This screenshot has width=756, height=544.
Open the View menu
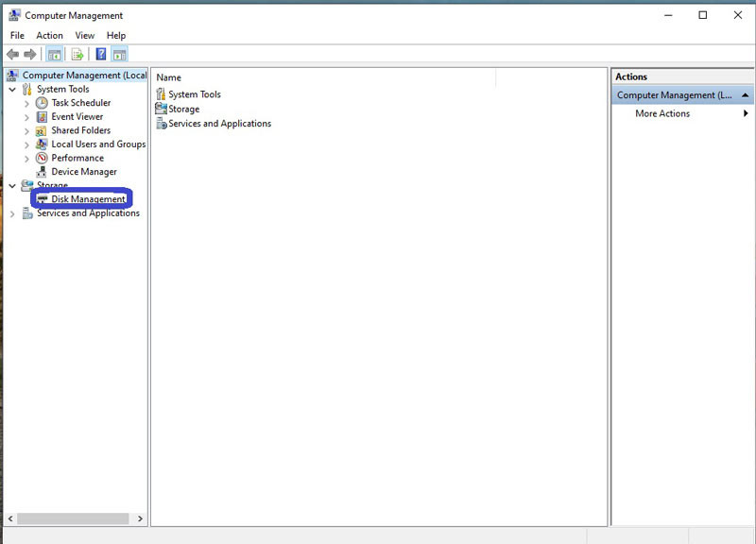(x=85, y=36)
